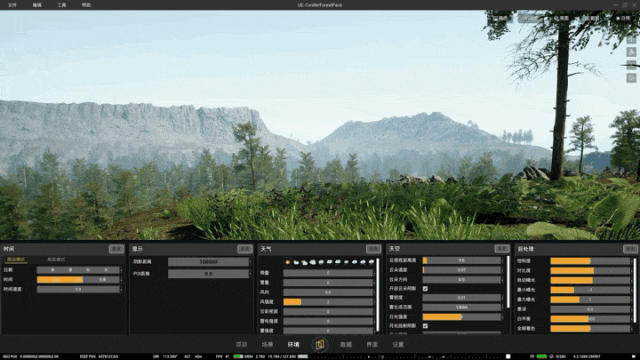Click the third icon in viewport side toolbar
The width and height of the screenshot is (640, 360).
(631, 65)
